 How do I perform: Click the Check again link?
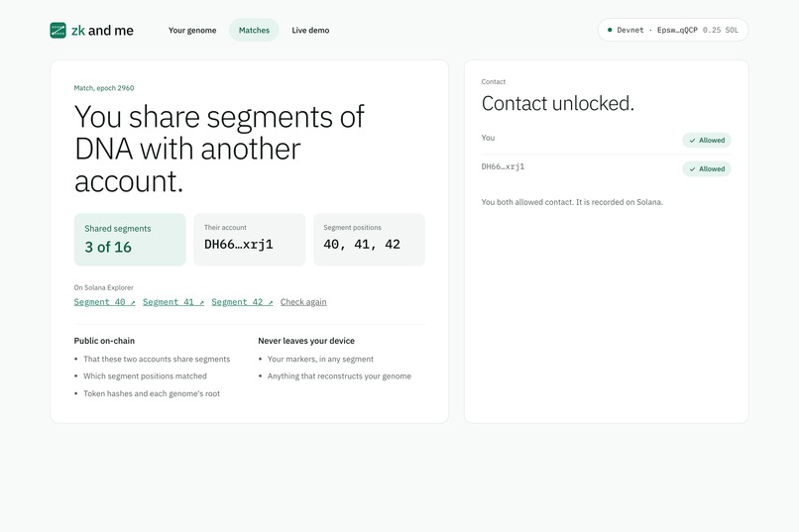[303, 302]
